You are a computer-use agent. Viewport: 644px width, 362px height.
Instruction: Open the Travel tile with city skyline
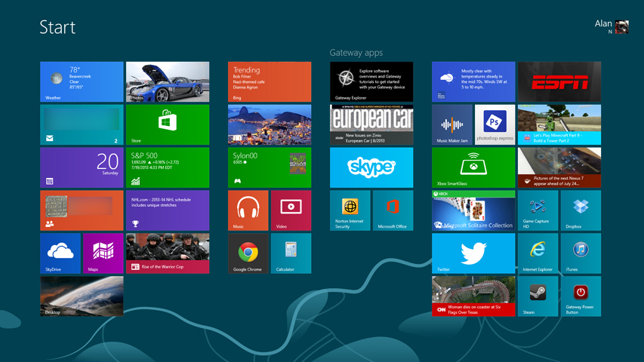pos(270,124)
